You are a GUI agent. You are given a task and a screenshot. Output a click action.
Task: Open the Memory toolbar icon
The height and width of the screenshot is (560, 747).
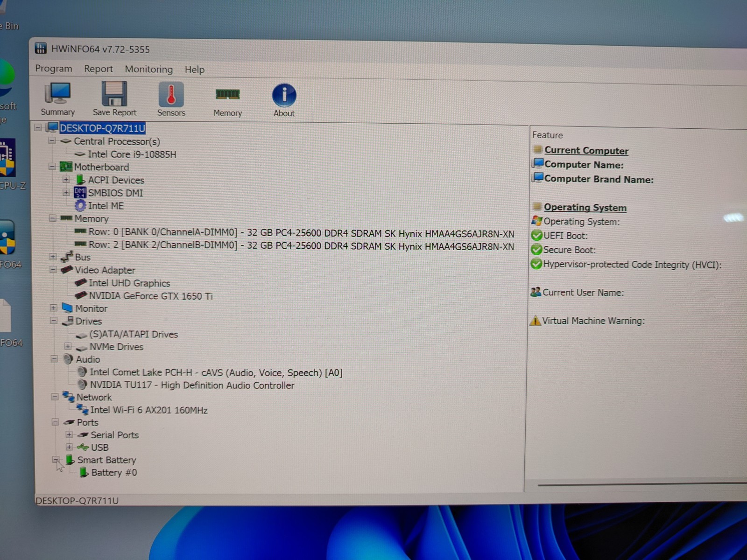tap(227, 95)
